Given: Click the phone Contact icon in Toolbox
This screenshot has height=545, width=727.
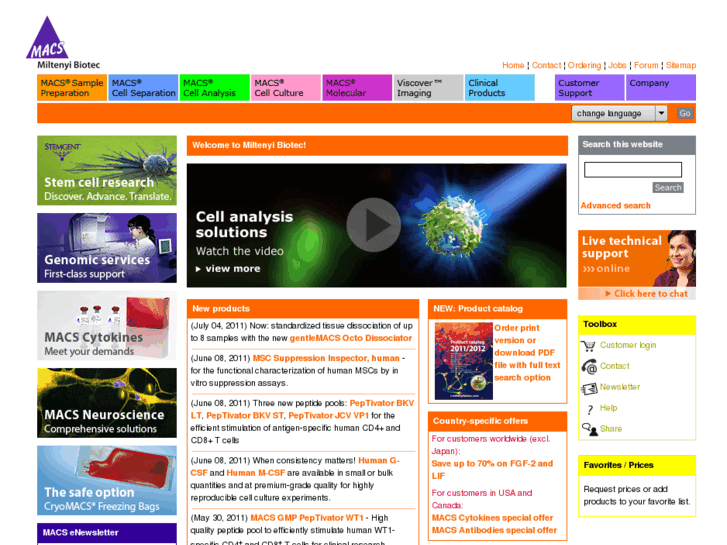Looking at the screenshot, I should [589, 366].
